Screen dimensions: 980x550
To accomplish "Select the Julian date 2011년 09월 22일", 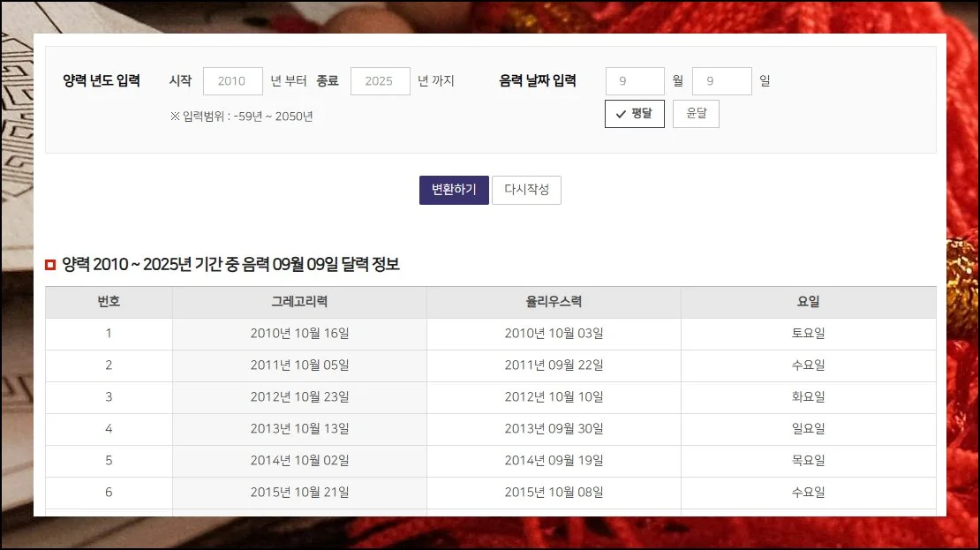I will [554, 365].
